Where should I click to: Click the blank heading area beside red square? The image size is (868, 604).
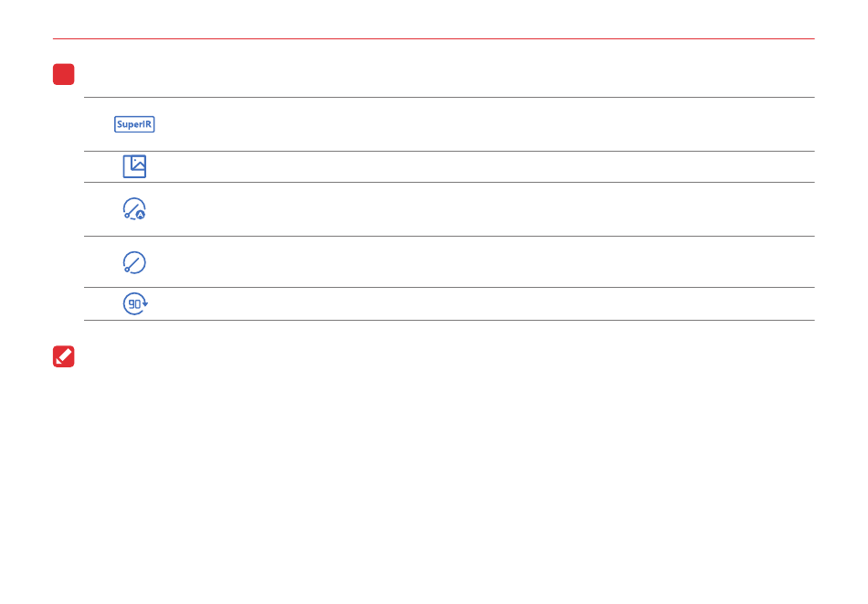(x=439, y=75)
